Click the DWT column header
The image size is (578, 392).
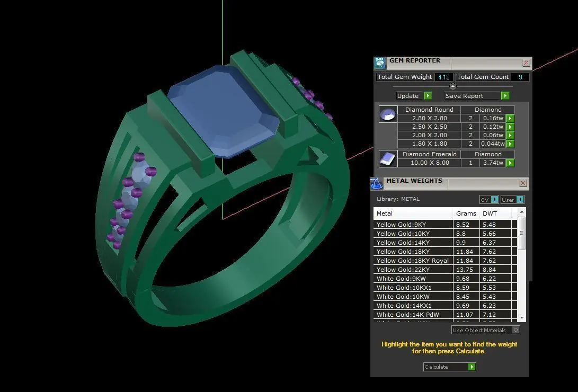(495, 213)
